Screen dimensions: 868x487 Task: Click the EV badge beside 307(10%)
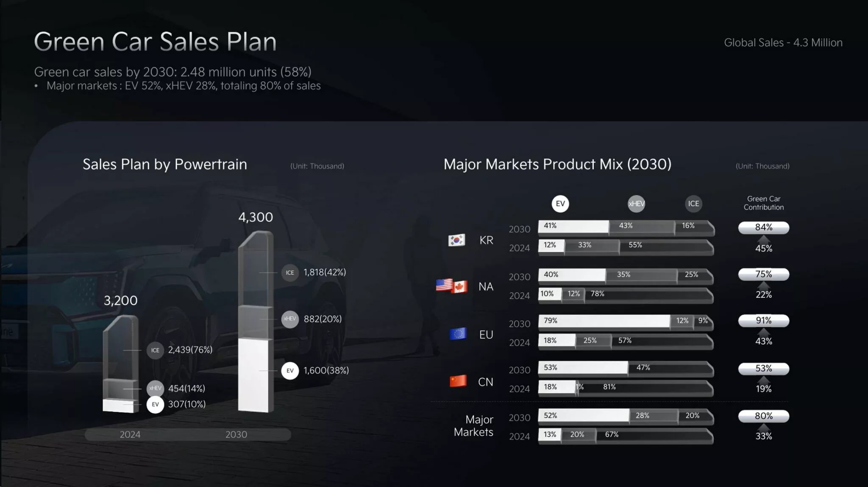(155, 404)
